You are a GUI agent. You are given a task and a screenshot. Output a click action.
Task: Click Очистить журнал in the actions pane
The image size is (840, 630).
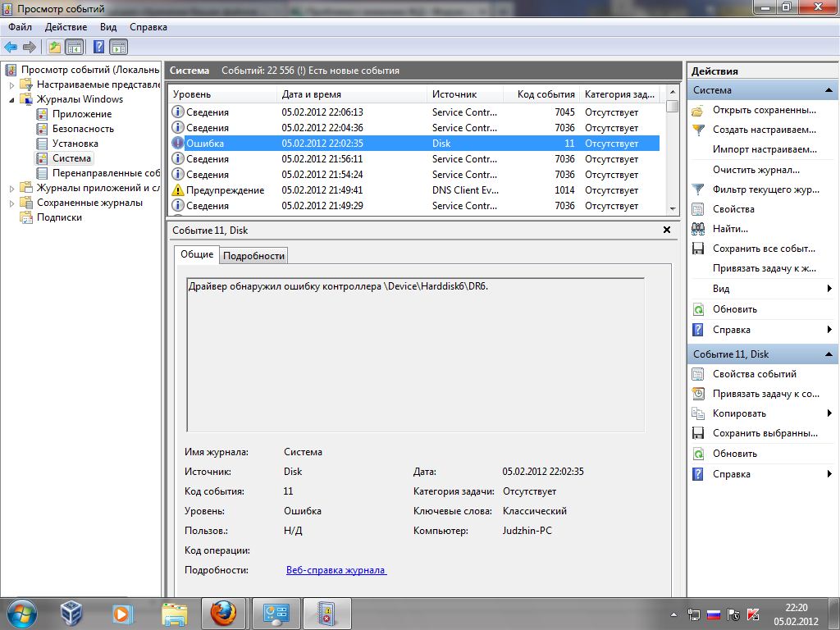click(x=756, y=170)
